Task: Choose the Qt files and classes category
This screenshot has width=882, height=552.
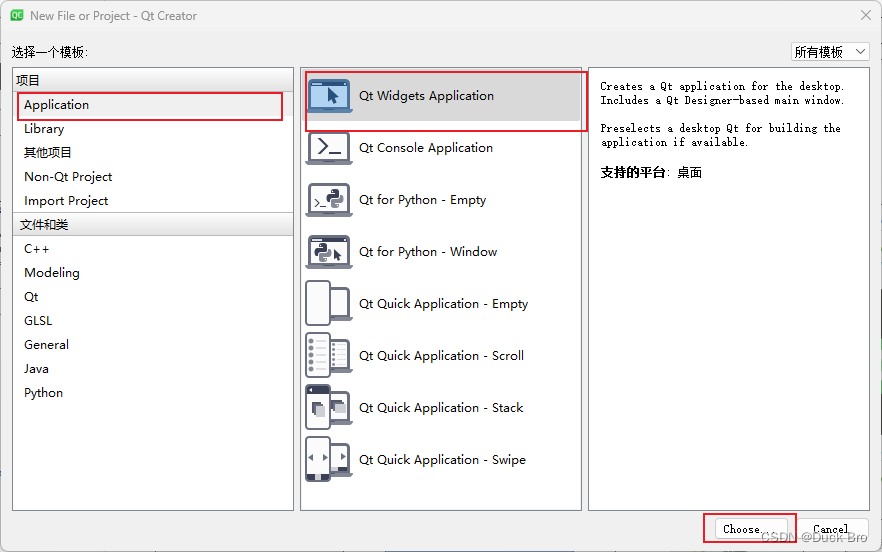Action: pos(153,297)
